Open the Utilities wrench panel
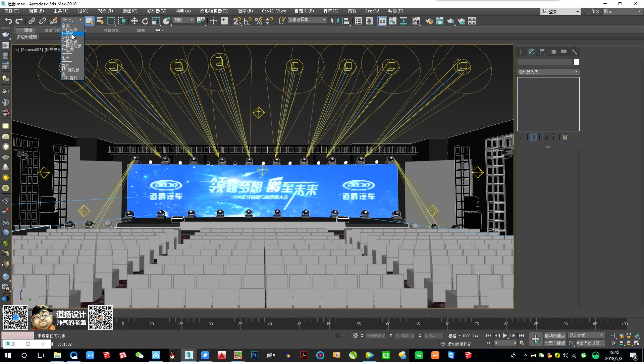The image size is (644, 362). (x=575, y=52)
